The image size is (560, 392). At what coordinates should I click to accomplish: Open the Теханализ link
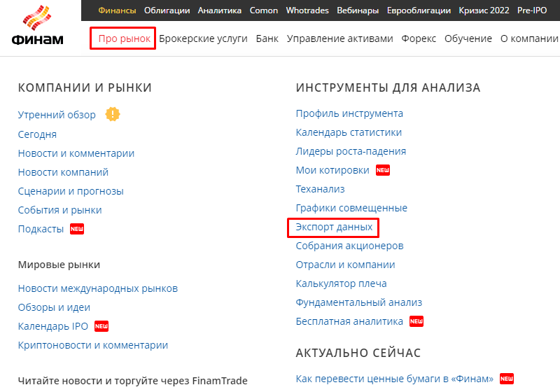coord(320,189)
